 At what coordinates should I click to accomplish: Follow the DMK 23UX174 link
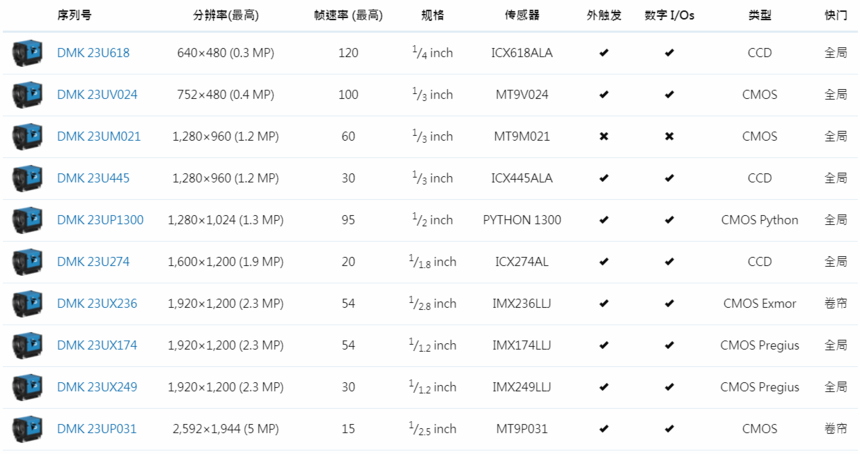[97, 346]
